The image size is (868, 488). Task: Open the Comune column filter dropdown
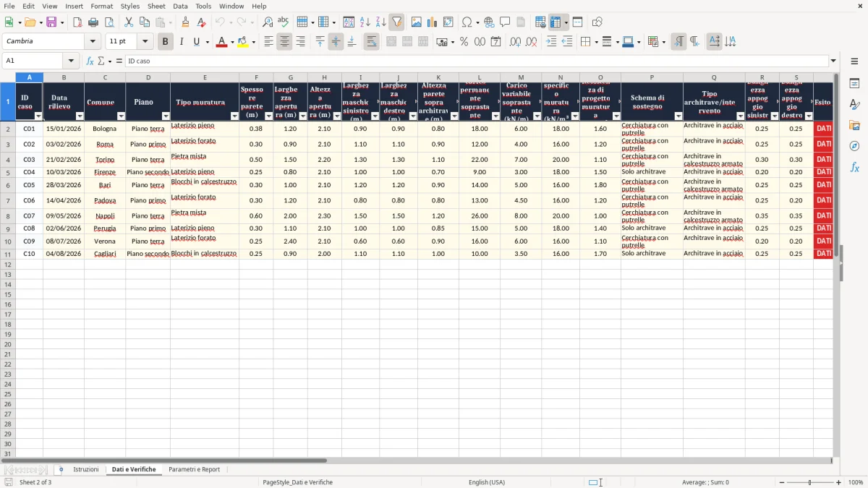121,116
